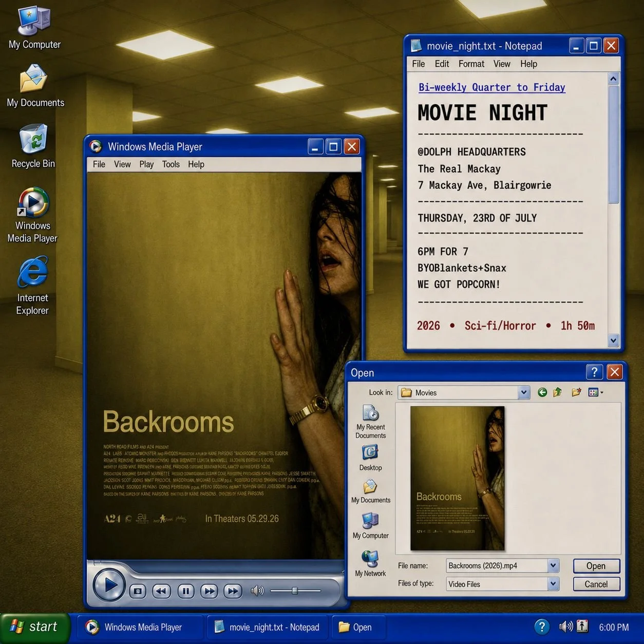Open Notepad's Format menu
This screenshot has height=644, width=644.
(x=471, y=64)
